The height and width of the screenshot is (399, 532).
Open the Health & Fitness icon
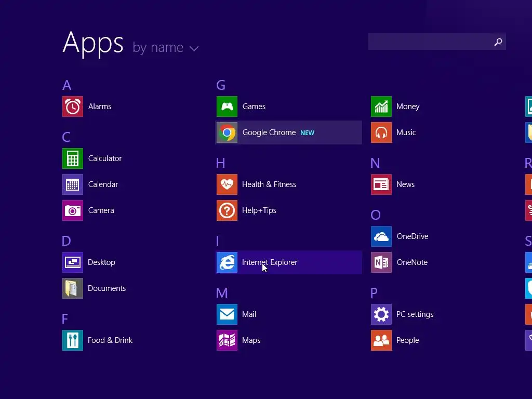(227, 184)
